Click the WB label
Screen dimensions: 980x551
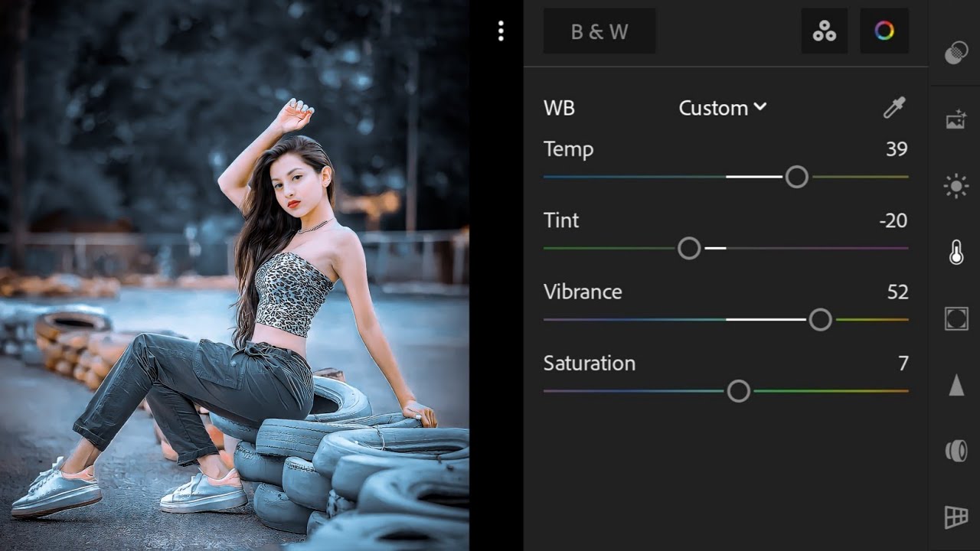point(559,108)
